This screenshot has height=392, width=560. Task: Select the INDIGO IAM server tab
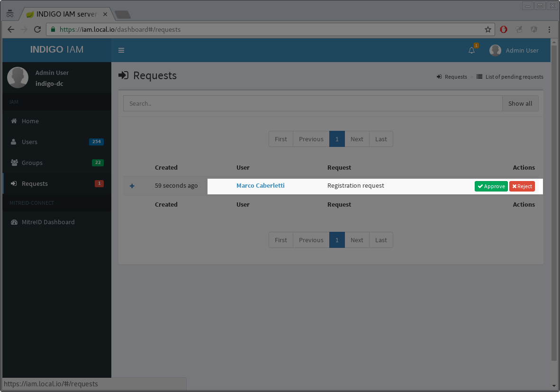click(x=66, y=14)
